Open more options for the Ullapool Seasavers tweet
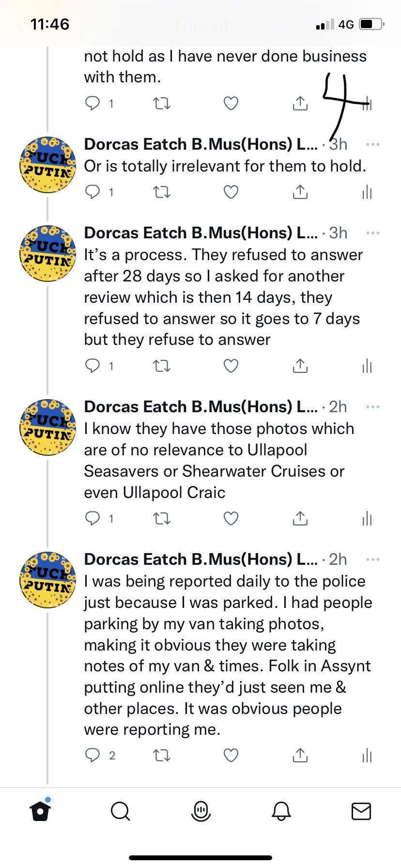Viewport: 401px width, 868px height. (373, 407)
